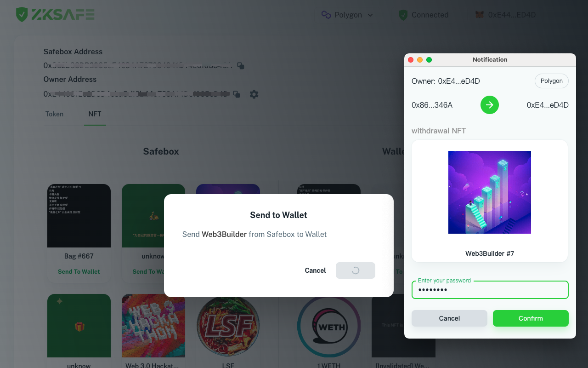
Task: Copy the Owner Address
Action: coord(237,94)
